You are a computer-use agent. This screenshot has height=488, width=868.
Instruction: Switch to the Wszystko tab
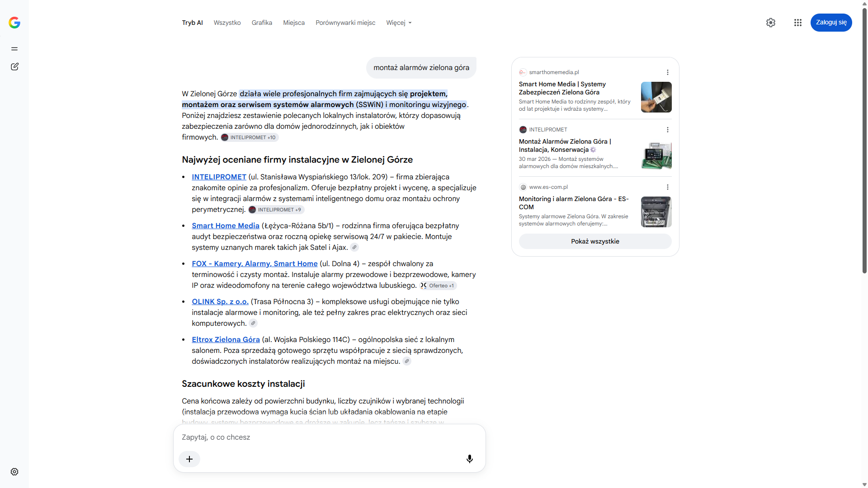pos(227,23)
